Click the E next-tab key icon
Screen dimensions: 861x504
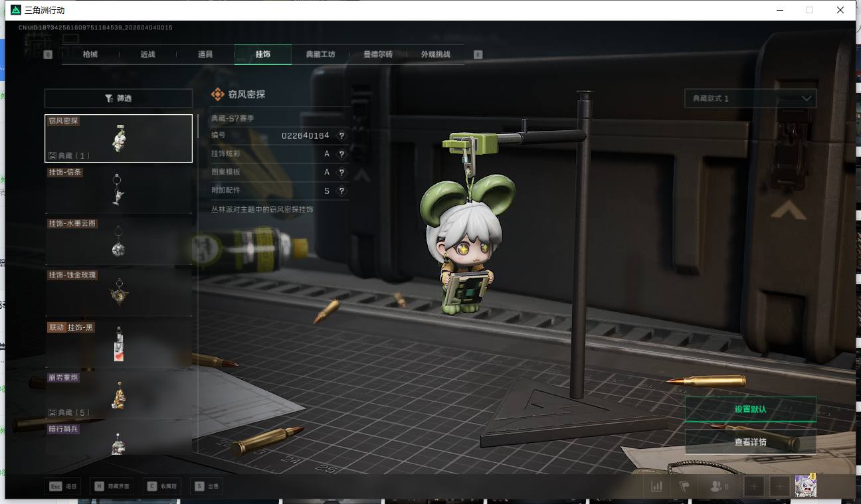pyautogui.click(x=478, y=54)
